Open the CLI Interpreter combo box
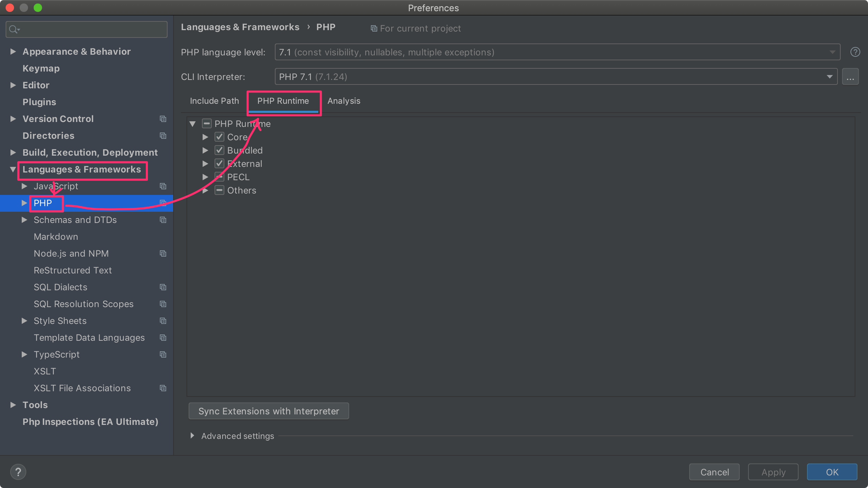Viewport: 868px width, 488px height. pos(556,77)
